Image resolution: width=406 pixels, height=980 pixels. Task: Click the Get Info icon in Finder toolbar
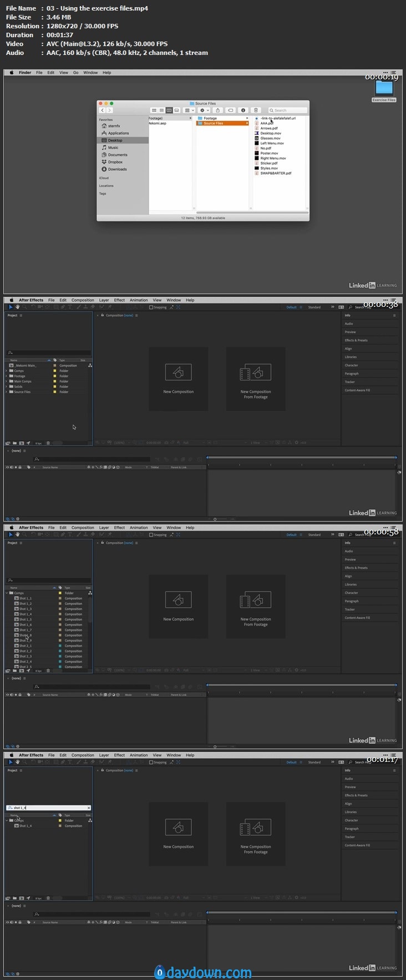(x=243, y=110)
